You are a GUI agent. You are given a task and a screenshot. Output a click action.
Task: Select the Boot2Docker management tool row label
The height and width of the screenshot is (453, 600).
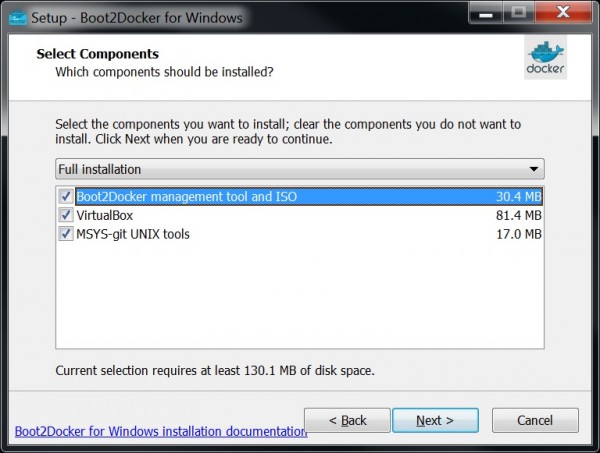186,197
